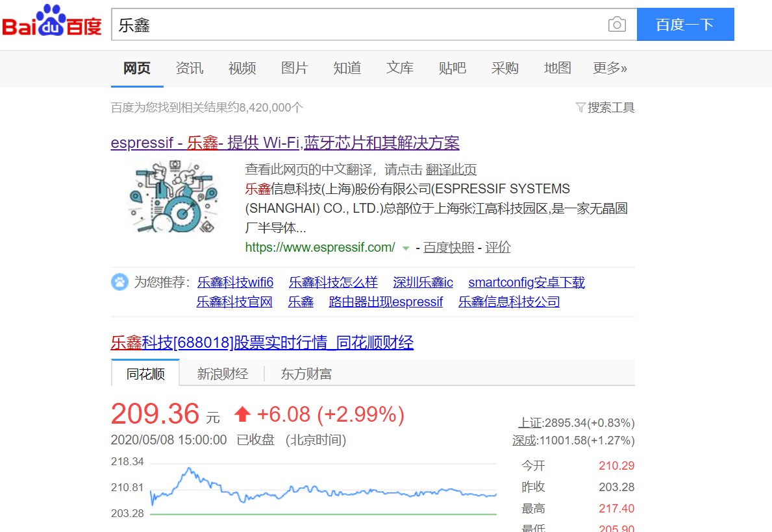The width and height of the screenshot is (772, 532).
Task: Click the paw recommendation icon
Action: coord(119,282)
